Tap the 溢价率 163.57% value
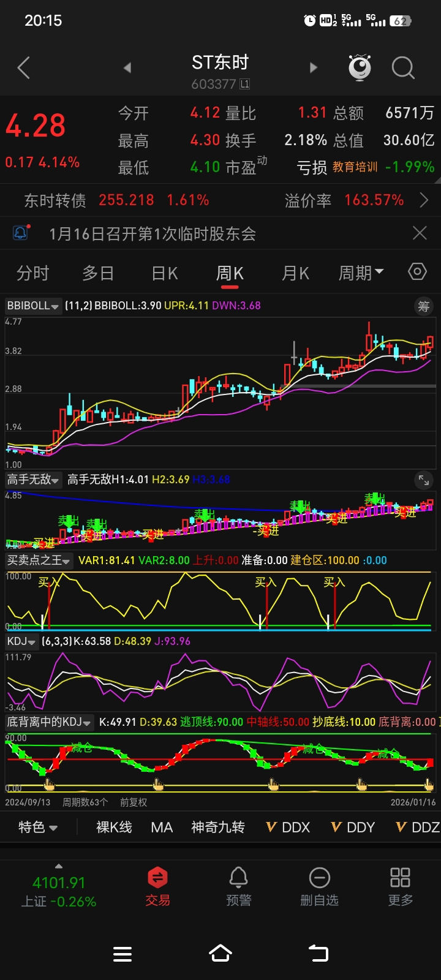The image size is (441, 980). tap(374, 200)
